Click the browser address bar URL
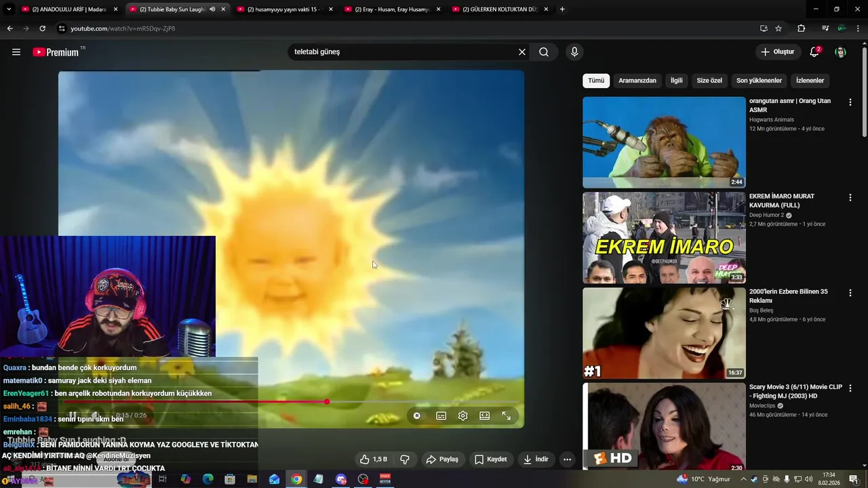 pos(123,28)
